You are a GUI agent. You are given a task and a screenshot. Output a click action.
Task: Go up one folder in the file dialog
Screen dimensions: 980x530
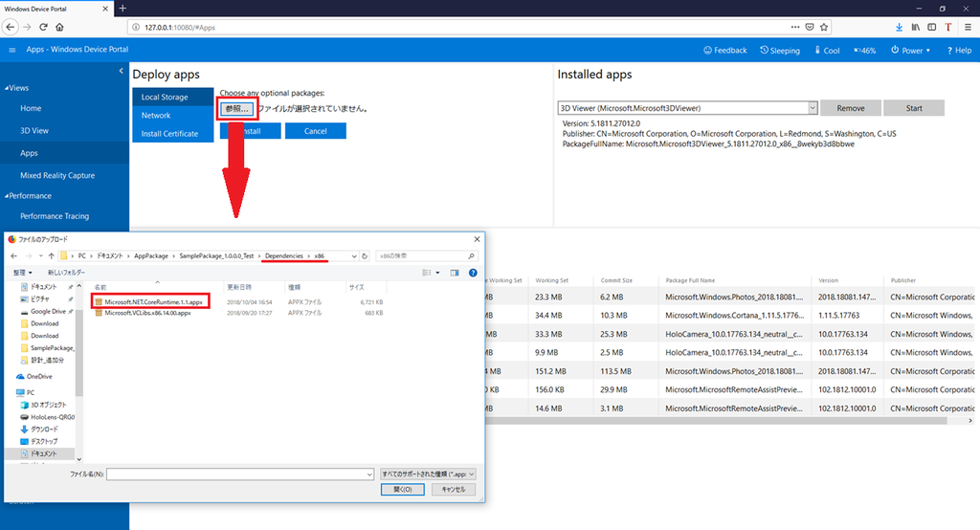click(x=52, y=255)
